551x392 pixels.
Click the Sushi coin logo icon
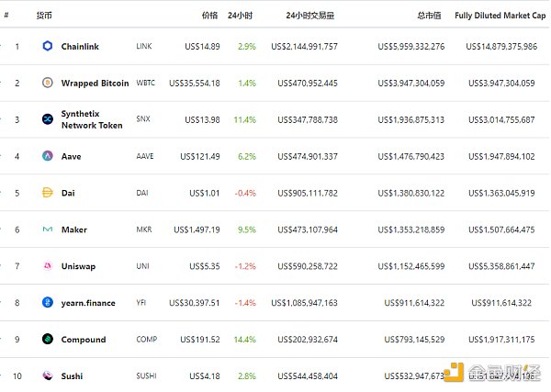point(48,375)
